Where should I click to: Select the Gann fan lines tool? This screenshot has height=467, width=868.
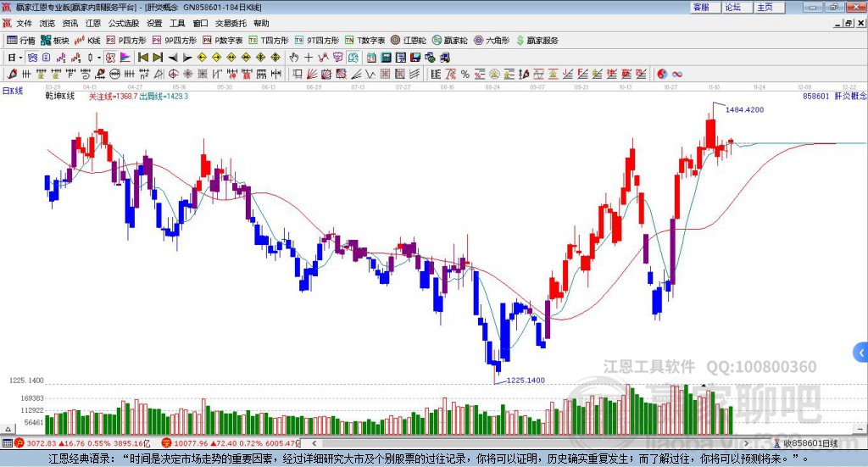pos(311,74)
